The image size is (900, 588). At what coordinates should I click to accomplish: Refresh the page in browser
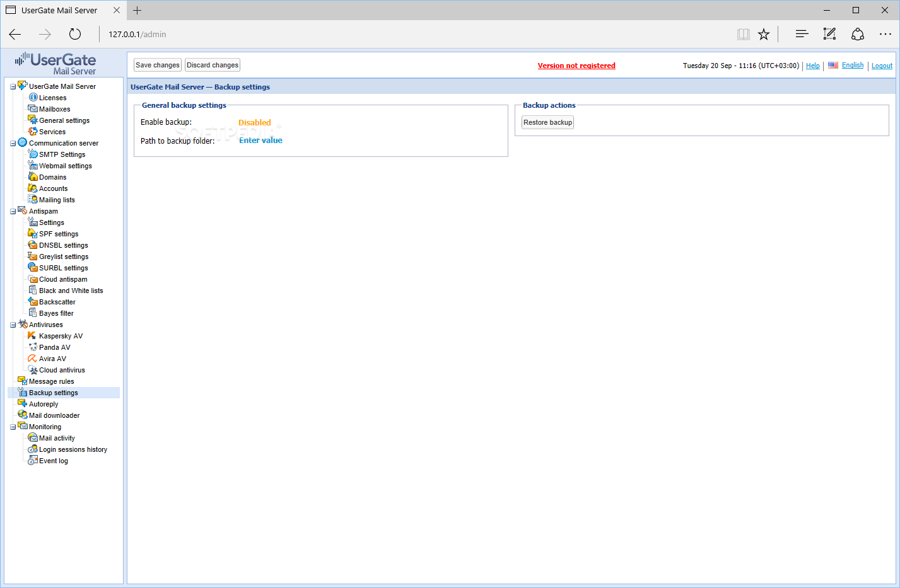coord(75,34)
